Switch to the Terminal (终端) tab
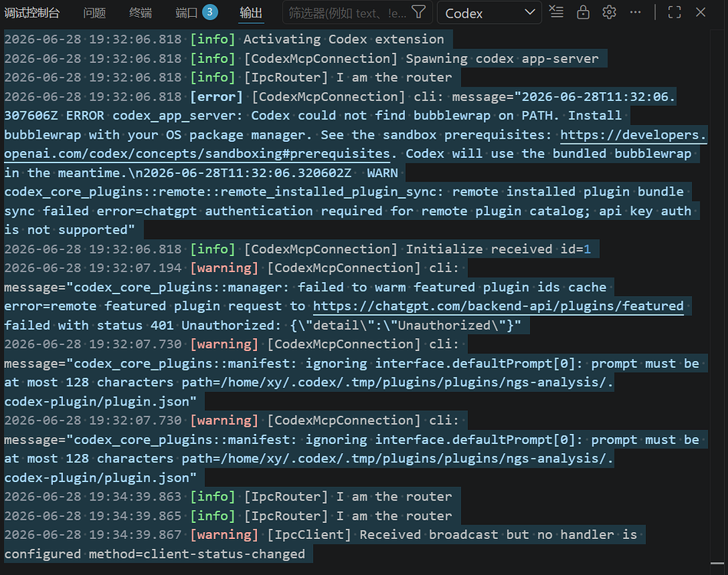Screen dimensions: 728x575 140,12
